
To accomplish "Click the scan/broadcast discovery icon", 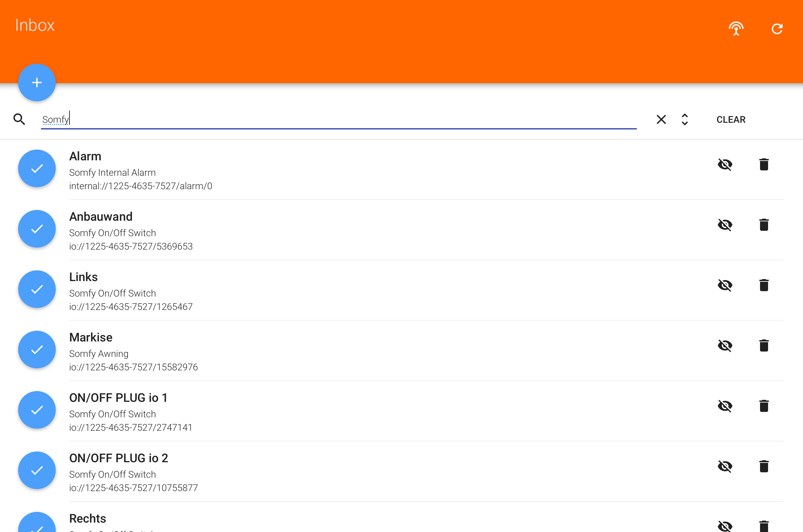I will [736, 29].
